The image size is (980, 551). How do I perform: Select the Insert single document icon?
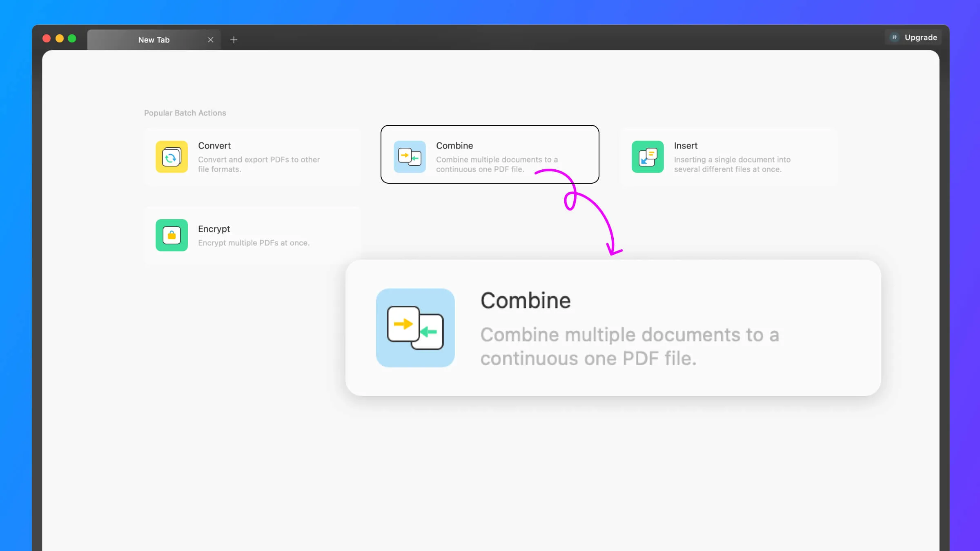tap(648, 156)
